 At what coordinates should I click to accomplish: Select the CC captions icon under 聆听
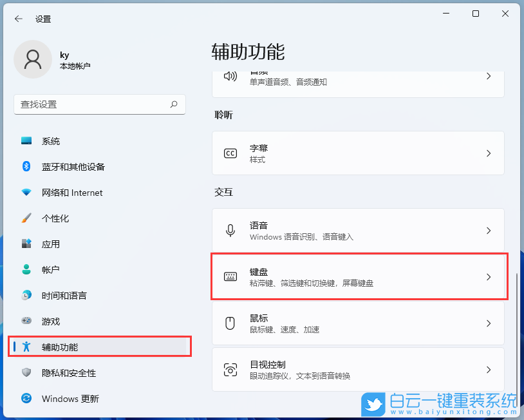coord(231,153)
